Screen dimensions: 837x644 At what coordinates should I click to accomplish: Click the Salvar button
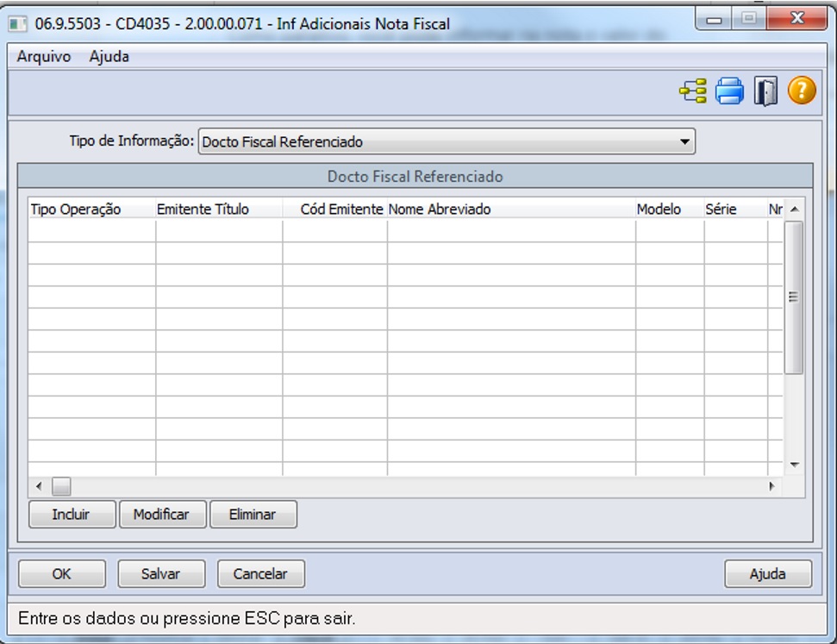(161, 574)
